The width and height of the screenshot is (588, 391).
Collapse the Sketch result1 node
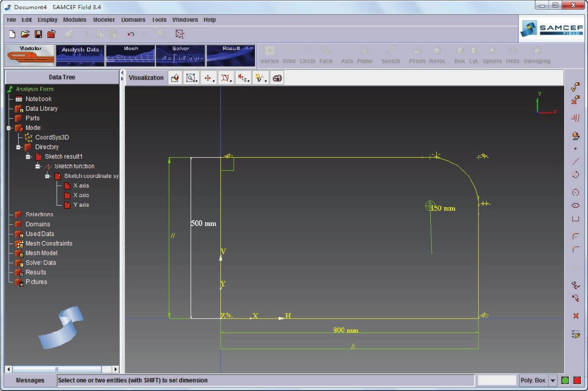click(x=28, y=157)
